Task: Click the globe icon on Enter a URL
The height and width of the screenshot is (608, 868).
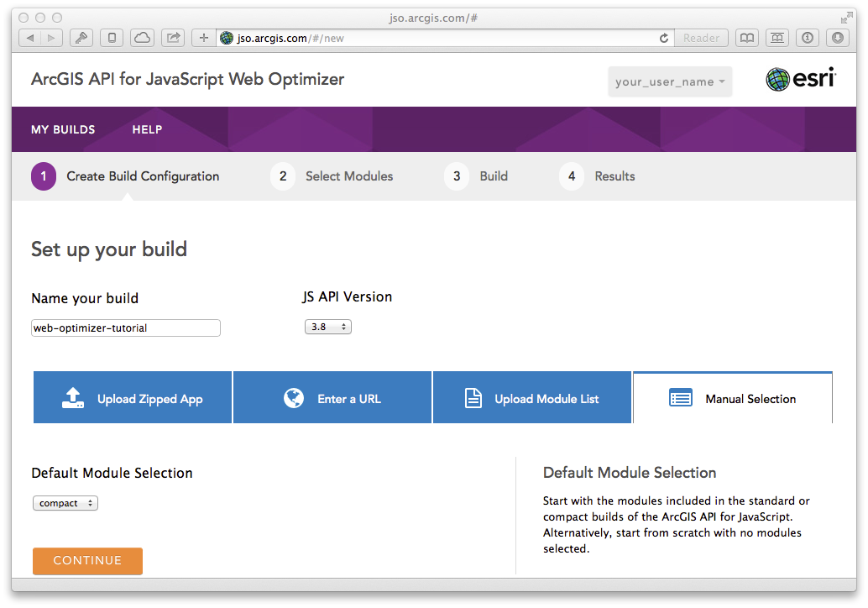Action: pyautogui.click(x=294, y=398)
